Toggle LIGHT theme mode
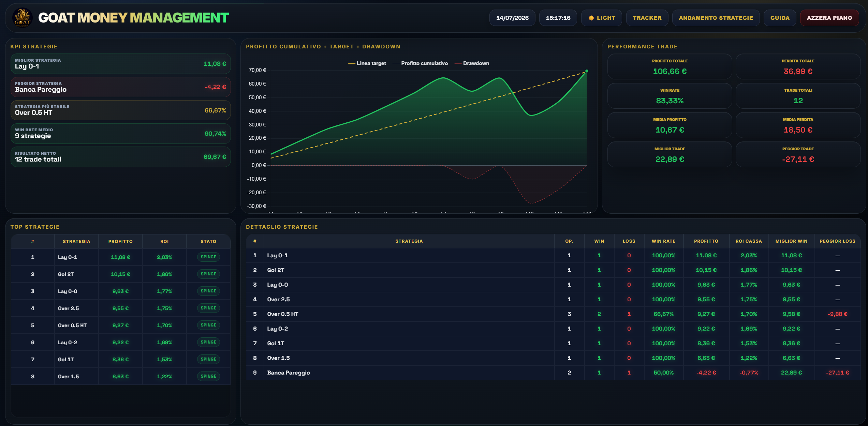The image size is (868, 426). (x=601, y=18)
